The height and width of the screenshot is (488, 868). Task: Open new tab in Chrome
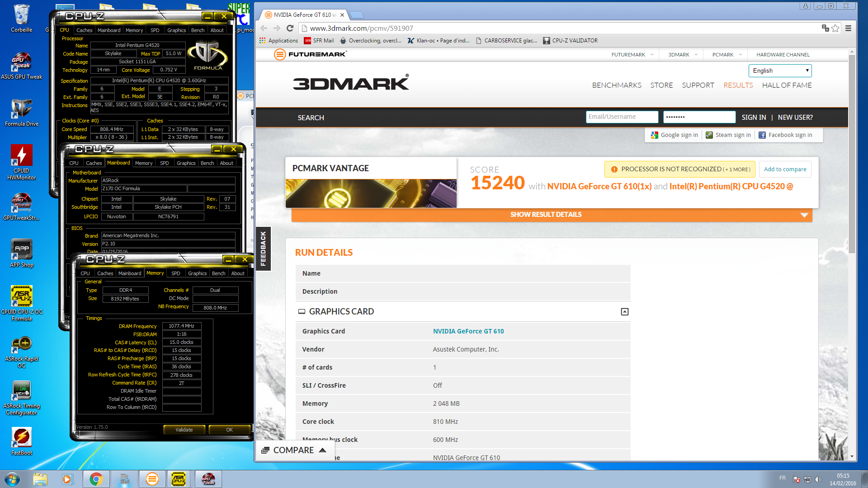coord(356,15)
